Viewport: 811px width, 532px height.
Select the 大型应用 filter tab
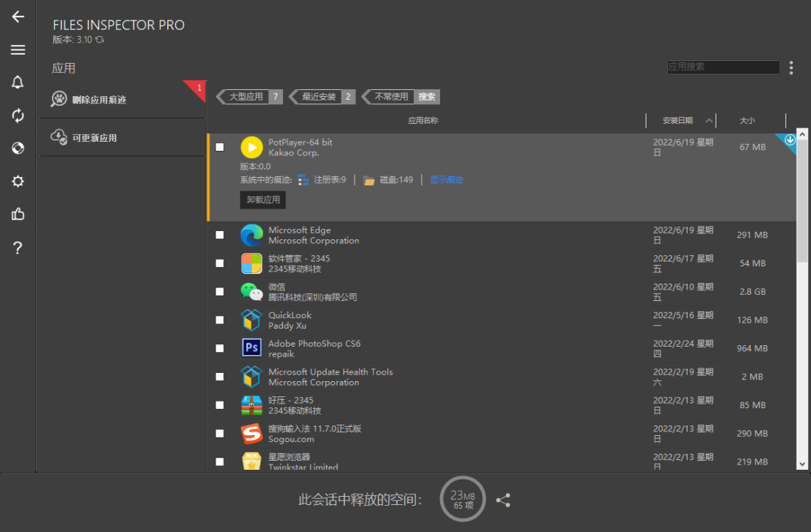click(x=249, y=97)
